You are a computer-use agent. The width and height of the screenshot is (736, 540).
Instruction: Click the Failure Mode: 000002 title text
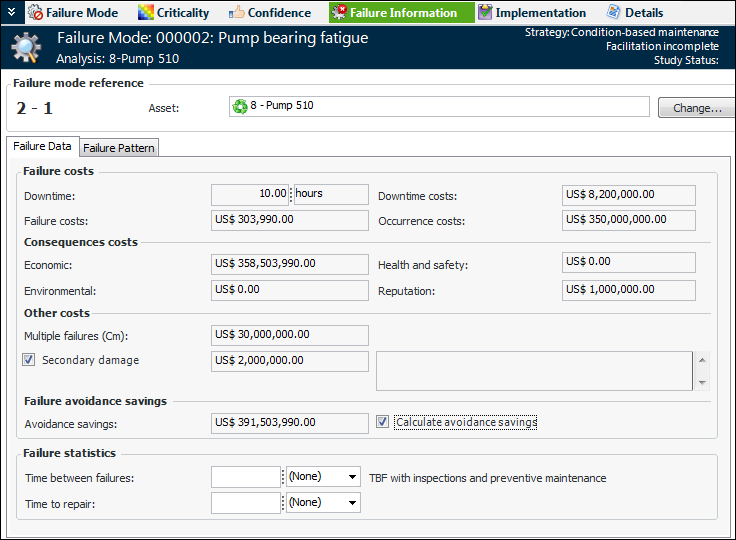[213, 38]
